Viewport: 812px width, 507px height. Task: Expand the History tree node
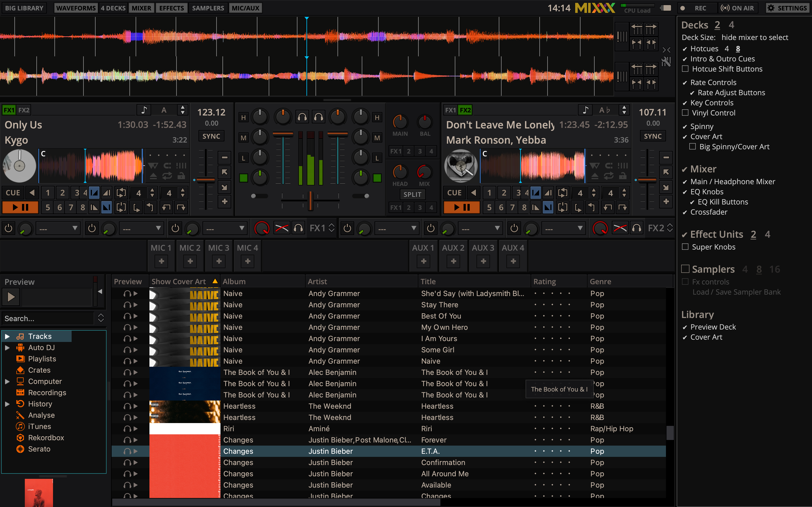(7, 404)
